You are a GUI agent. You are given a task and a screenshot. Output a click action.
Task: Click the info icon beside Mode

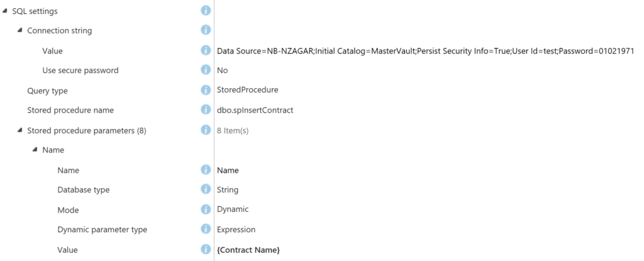[x=206, y=209]
